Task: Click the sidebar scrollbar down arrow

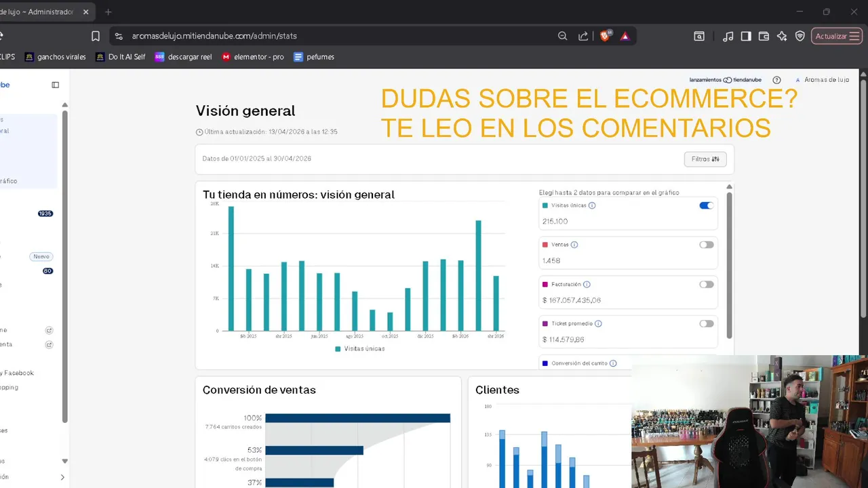Action: tap(65, 461)
